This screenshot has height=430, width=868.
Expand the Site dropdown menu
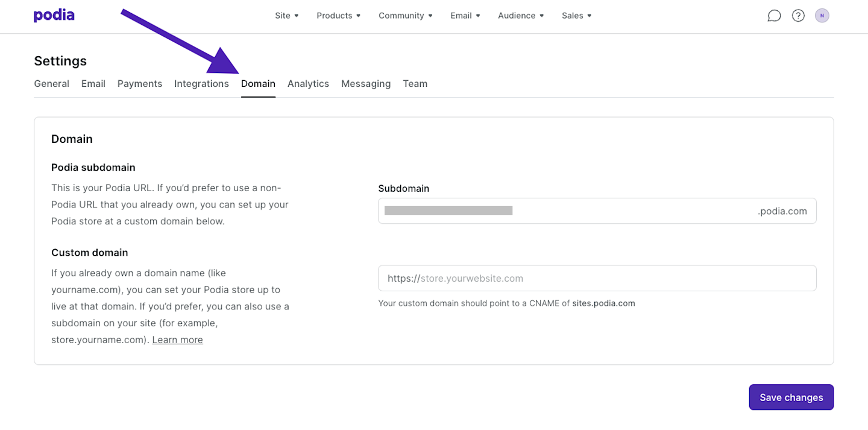click(287, 16)
